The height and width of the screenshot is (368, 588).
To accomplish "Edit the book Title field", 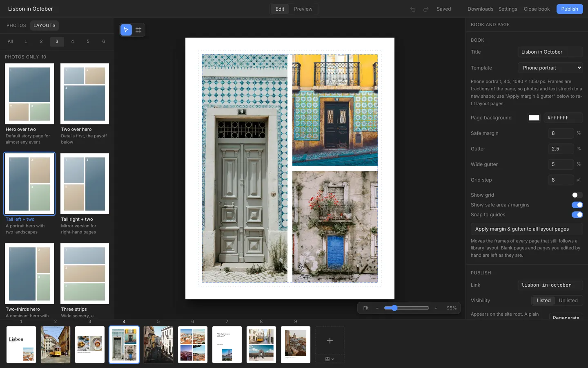I will tap(550, 52).
